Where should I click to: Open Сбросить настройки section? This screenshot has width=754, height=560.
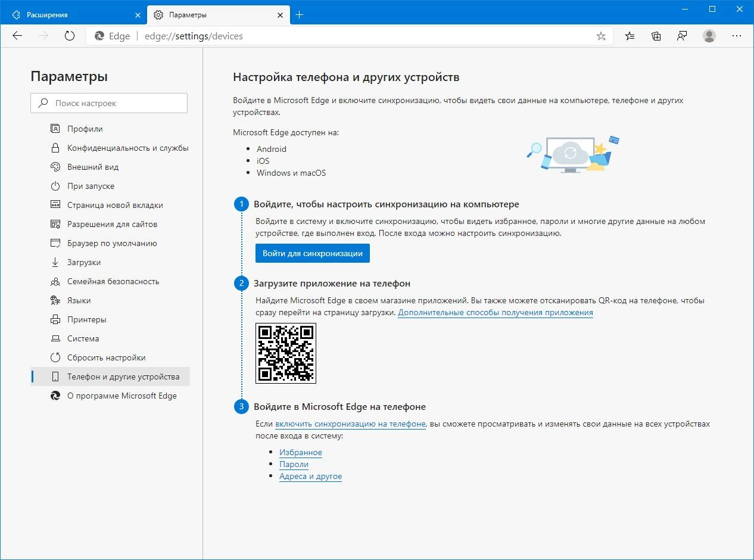[x=107, y=357]
